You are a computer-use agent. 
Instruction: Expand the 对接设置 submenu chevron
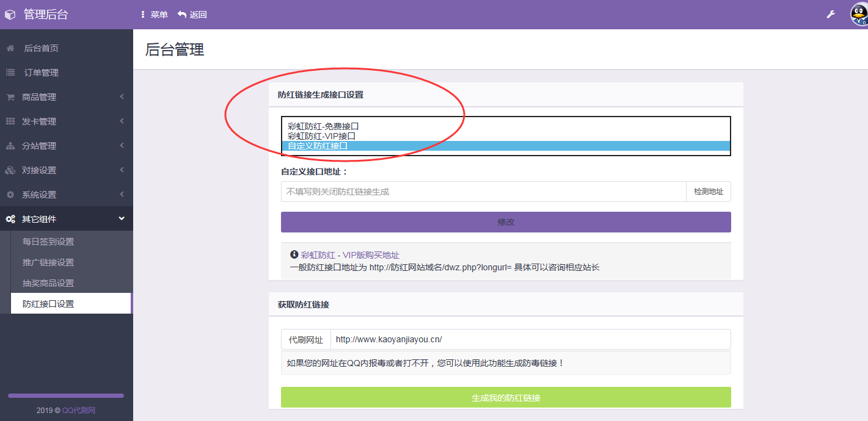tap(122, 170)
